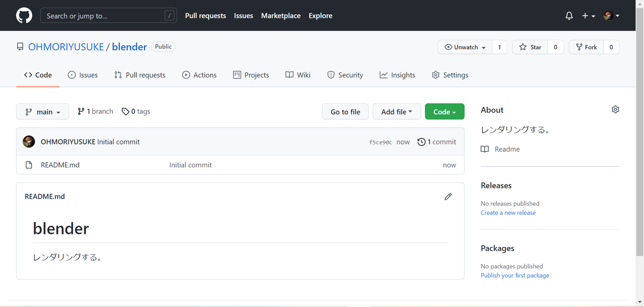Viewport: 644px width, 307px height.
Task: Open the notifications bell icon
Action: click(569, 16)
